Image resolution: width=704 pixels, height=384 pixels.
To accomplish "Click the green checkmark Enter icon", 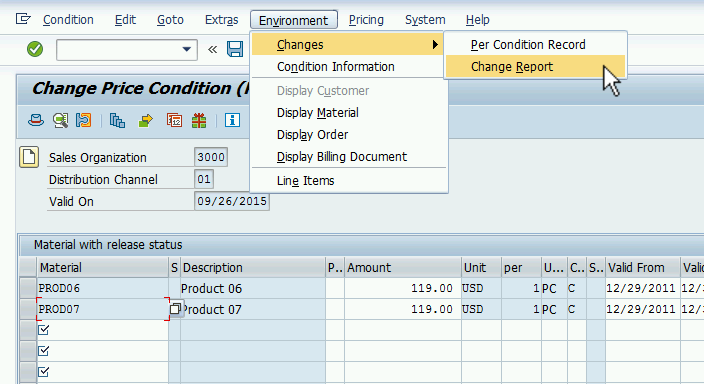I will pyautogui.click(x=35, y=49).
